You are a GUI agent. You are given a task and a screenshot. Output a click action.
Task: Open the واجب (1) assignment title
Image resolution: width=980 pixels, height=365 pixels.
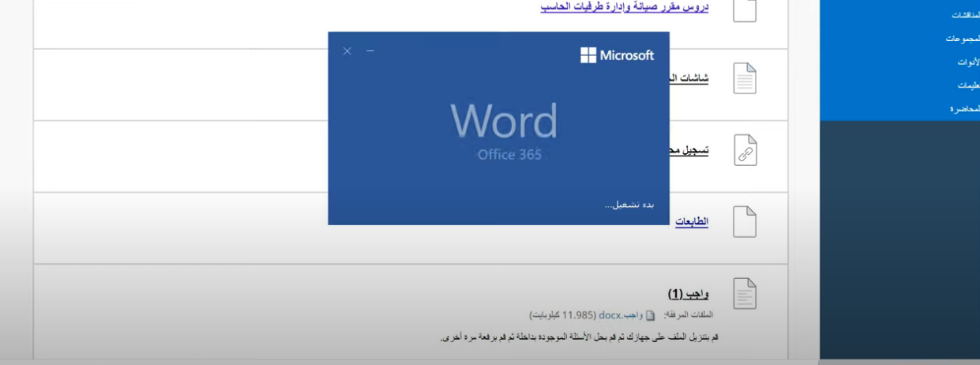pos(688,294)
